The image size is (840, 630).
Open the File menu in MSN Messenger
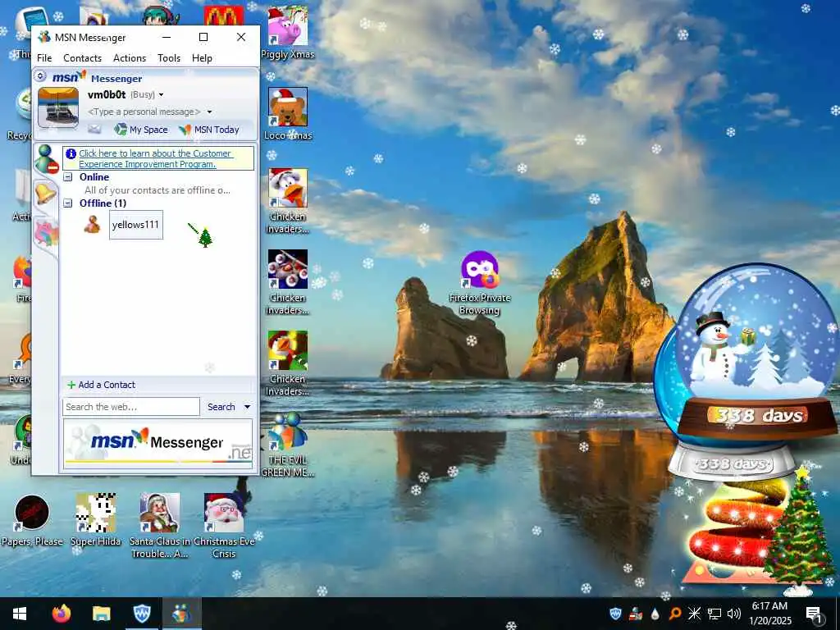[x=44, y=58]
